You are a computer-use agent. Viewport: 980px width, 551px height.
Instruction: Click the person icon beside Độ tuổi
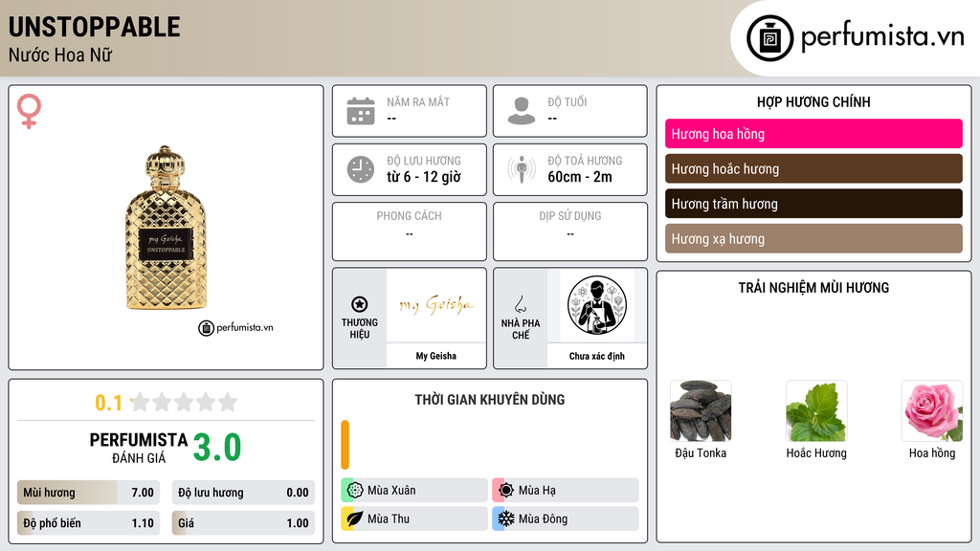pyautogui.click(x=522, y=111)
